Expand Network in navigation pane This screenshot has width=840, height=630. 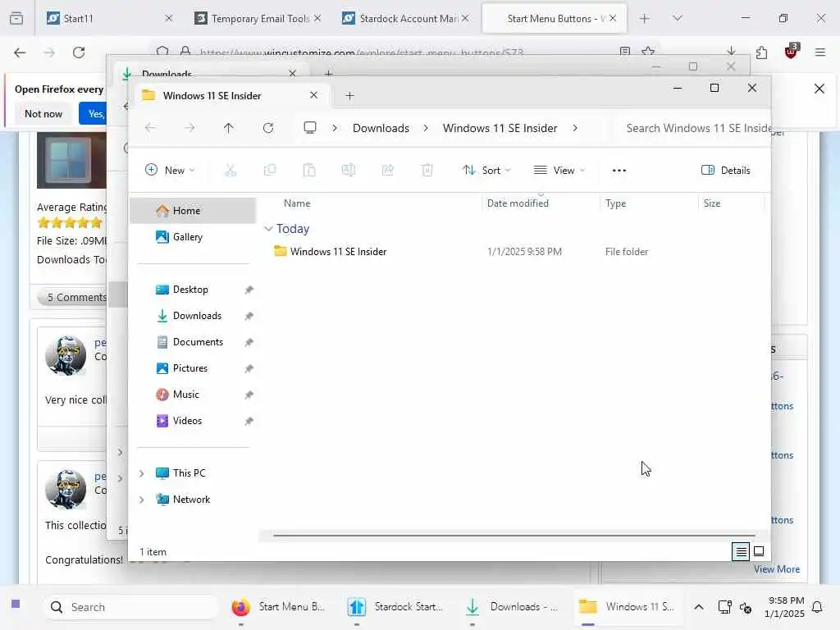pos(141,500)
